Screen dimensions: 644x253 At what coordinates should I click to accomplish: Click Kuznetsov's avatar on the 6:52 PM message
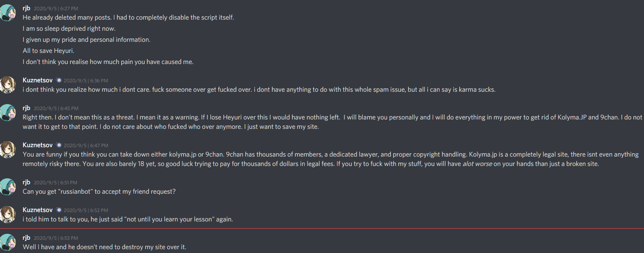pos(8,214)
